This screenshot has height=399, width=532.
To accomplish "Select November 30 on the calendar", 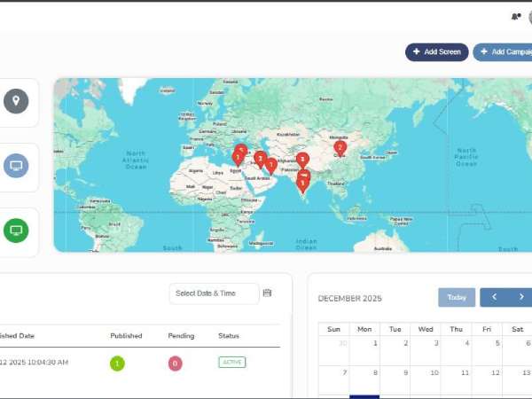I will click(334, 350).
